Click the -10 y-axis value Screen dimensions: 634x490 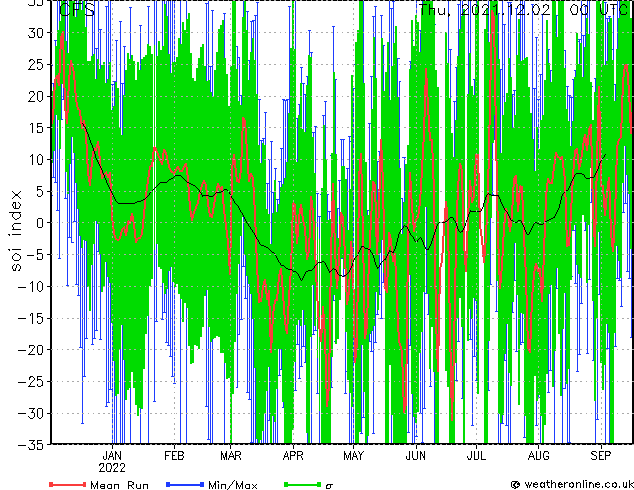[32, 287]
